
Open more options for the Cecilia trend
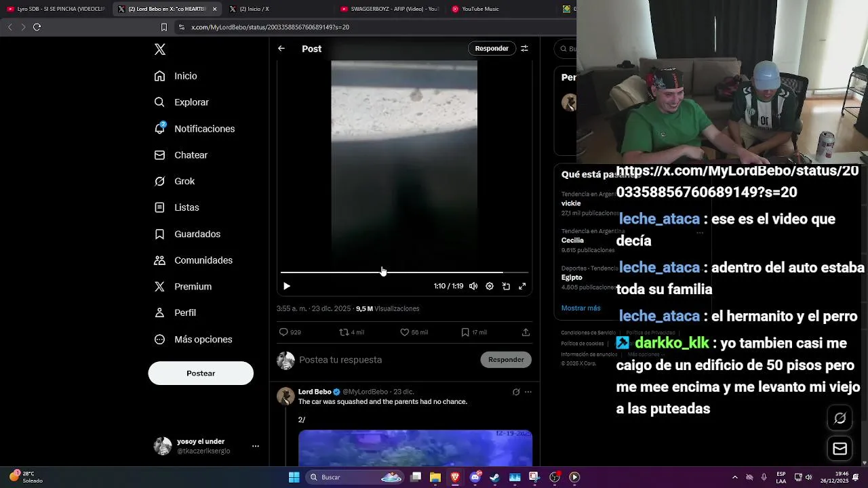(x=701, y=232)
